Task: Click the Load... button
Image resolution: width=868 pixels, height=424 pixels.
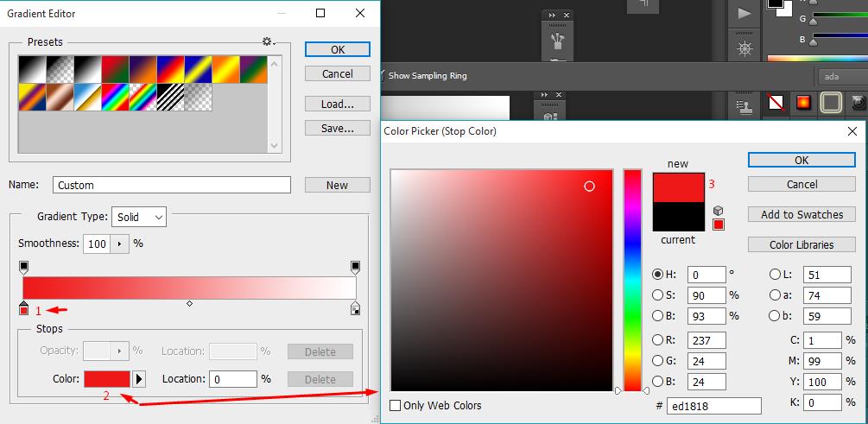Action: [338, 104]
